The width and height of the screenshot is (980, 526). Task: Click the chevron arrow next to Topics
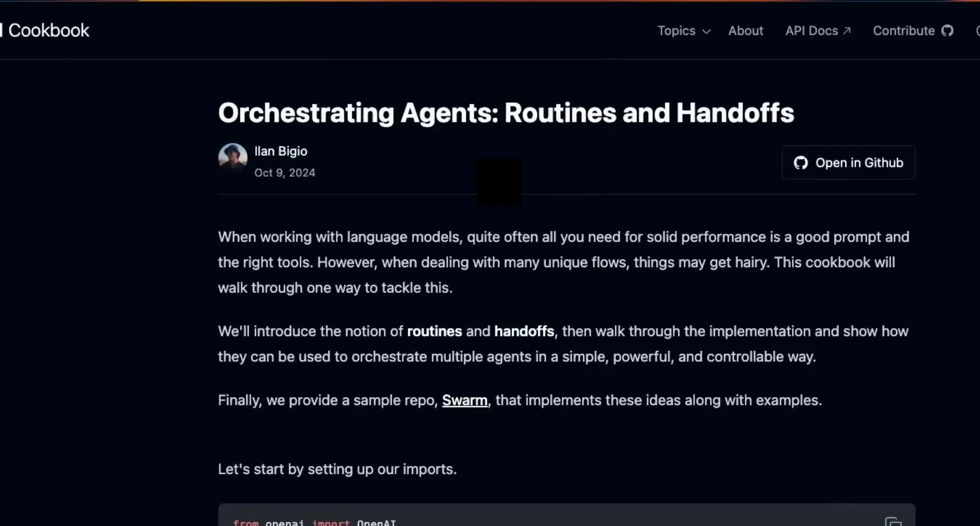[706, 32]
